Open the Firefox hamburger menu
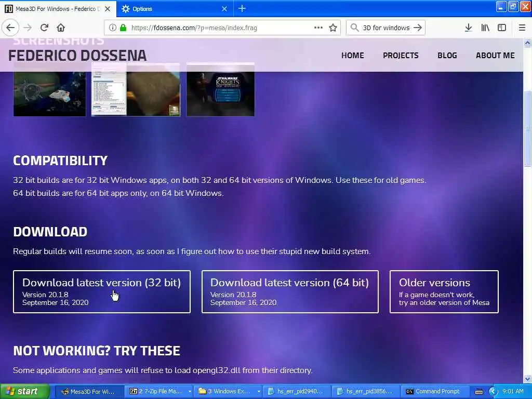532x399 pixels. [522, 28]
